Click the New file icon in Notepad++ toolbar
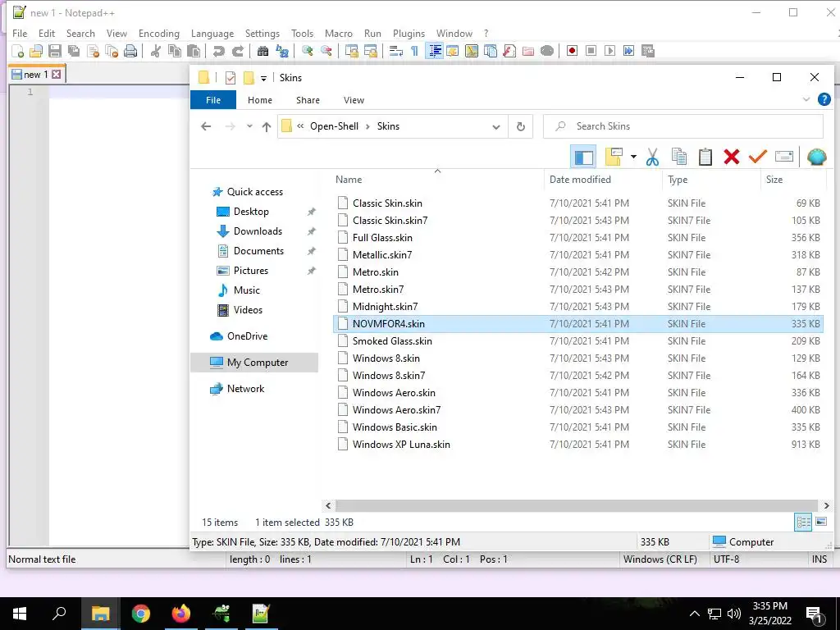This screenshot has height=630, width=840. point(18,51)
